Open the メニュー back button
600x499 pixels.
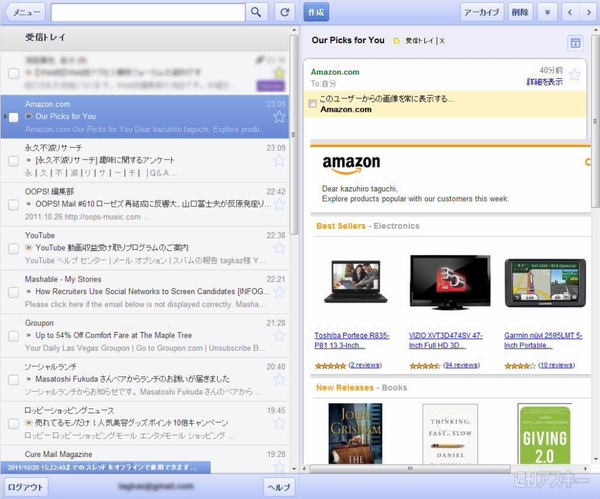tap(25, 12)
